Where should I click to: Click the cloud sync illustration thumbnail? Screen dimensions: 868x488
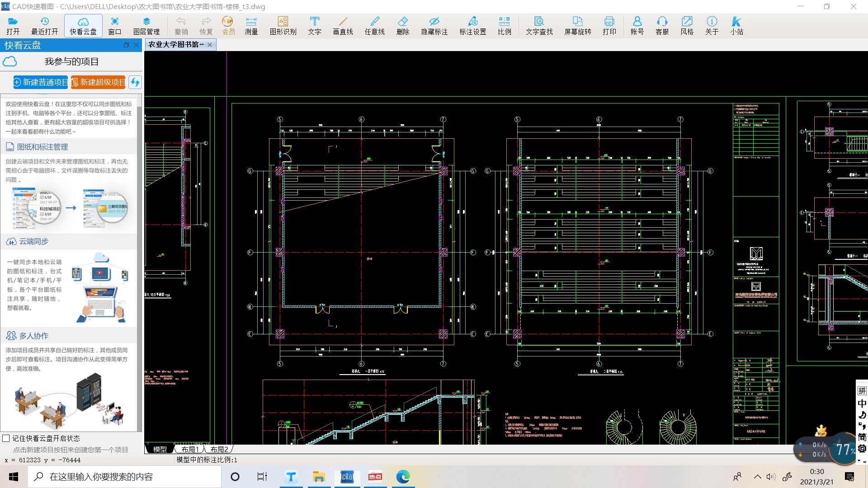pyautogui.click(x=100, y=287)
